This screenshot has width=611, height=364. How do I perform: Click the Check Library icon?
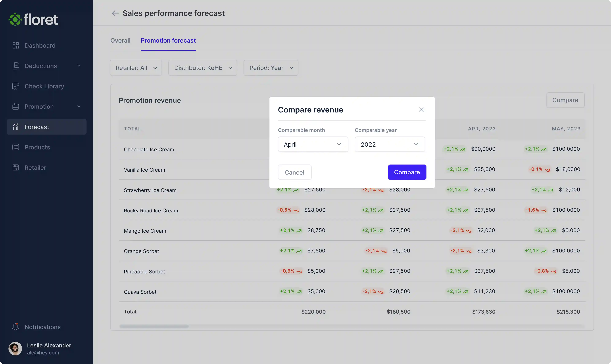[15, 86]
